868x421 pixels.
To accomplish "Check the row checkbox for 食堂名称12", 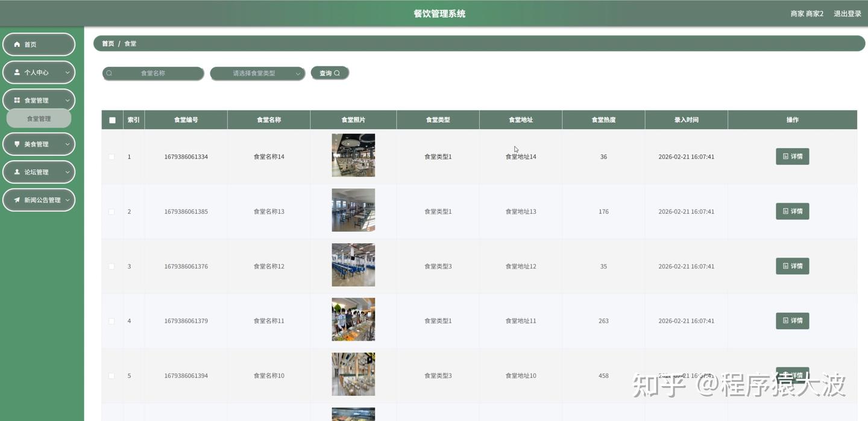I will (112, 266).
